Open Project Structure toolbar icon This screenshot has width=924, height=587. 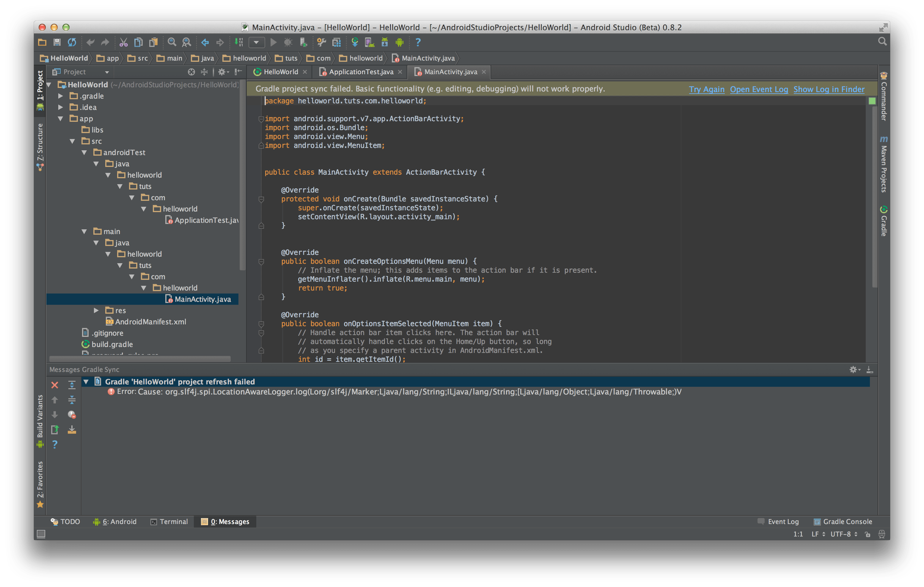(337, 42)
